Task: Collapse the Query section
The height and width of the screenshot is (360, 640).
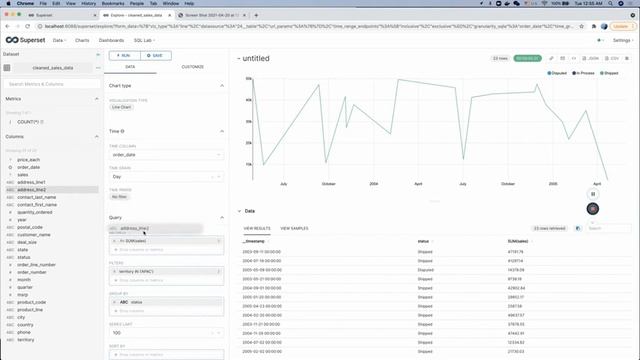Action: (222, 218)
